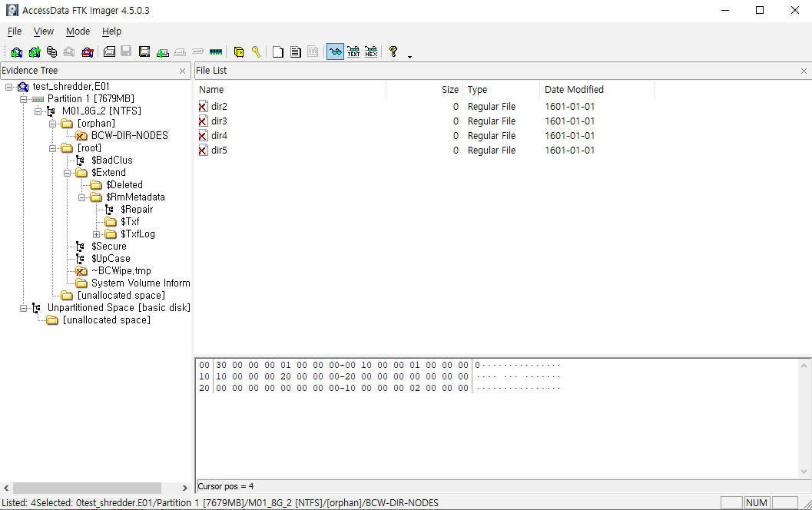Click the Detect EFS Encryption key icon
Screen dimensions: 812x510
point(256,51)
